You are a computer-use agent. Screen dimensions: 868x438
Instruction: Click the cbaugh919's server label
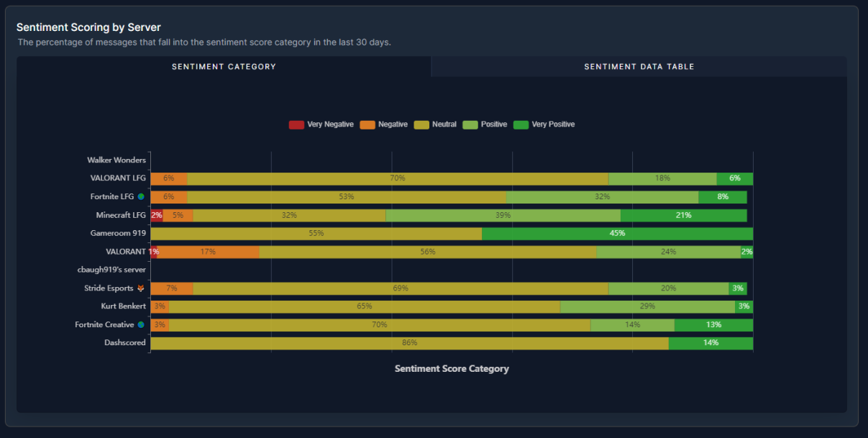coord(111,270)
